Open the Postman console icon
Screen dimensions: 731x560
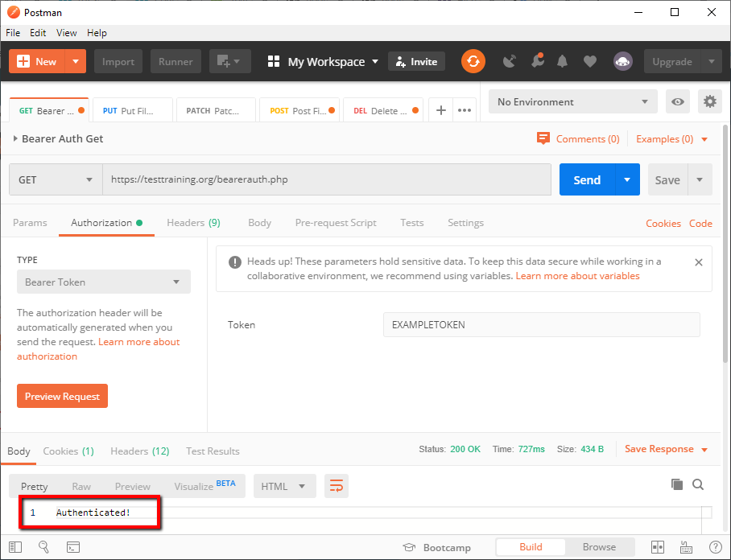pos(73,547)
